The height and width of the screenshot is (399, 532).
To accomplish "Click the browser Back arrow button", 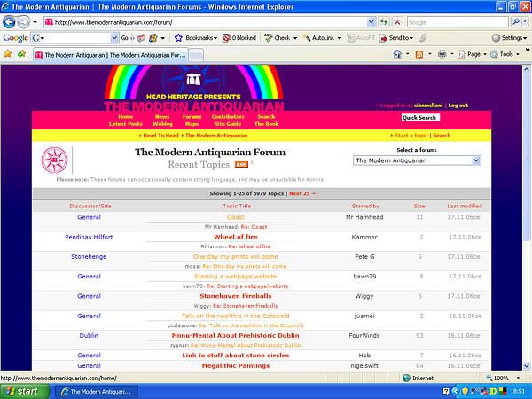I will coord(9,22).
